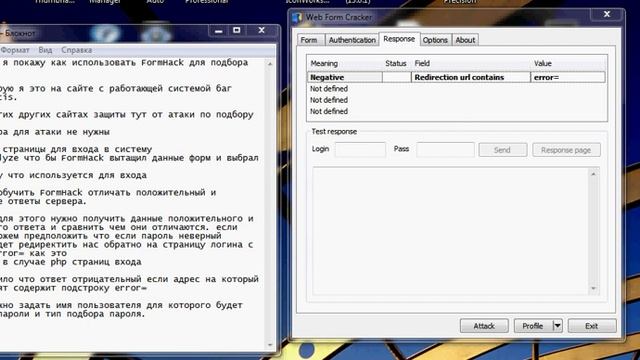Click the Notepad line ending 'тип подбора пароля.'

73,314
